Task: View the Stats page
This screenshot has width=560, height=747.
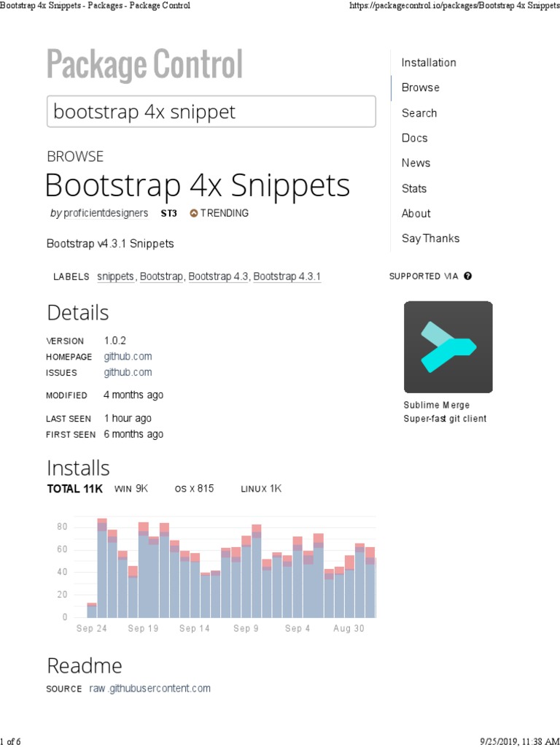Action: [414, 188]
